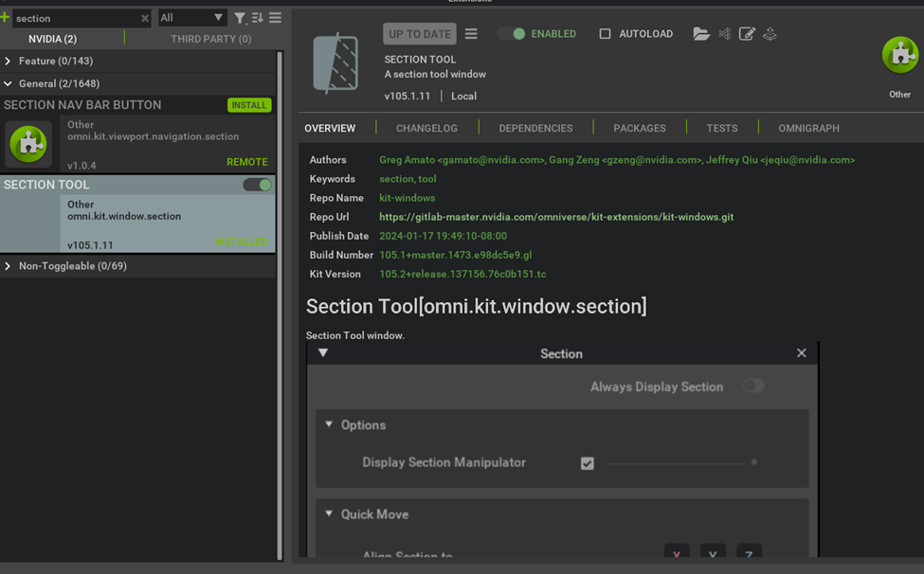
Task: Open the extensions list hamburger menu
Action: point(275,18)
